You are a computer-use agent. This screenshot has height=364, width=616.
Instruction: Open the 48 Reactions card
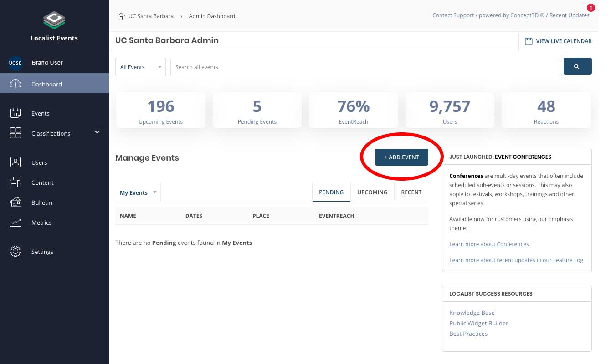[546, 110]
